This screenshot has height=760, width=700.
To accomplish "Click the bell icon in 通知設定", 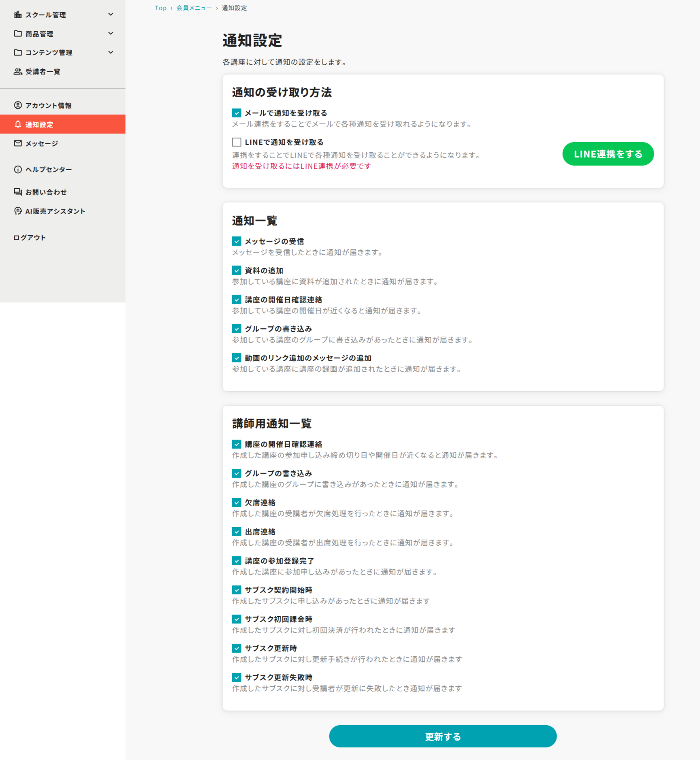I will tap(18, 124).
